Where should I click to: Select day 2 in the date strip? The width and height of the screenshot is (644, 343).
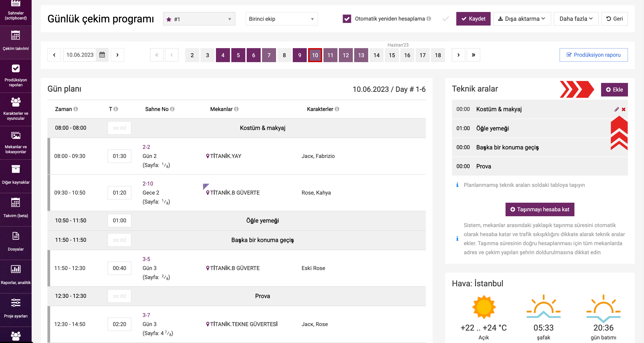pyautogui.click(x=192, y=55)
